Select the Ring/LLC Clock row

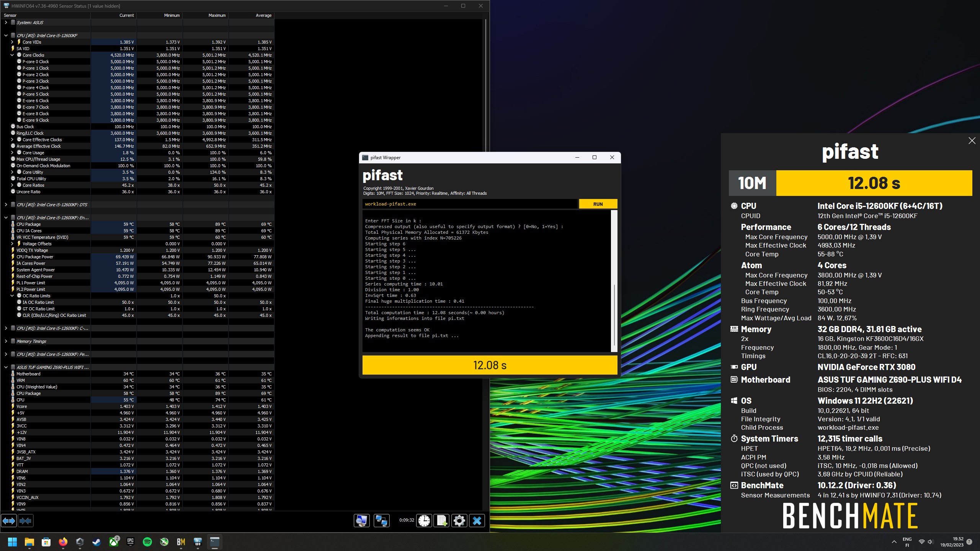(x=137, y=133)
